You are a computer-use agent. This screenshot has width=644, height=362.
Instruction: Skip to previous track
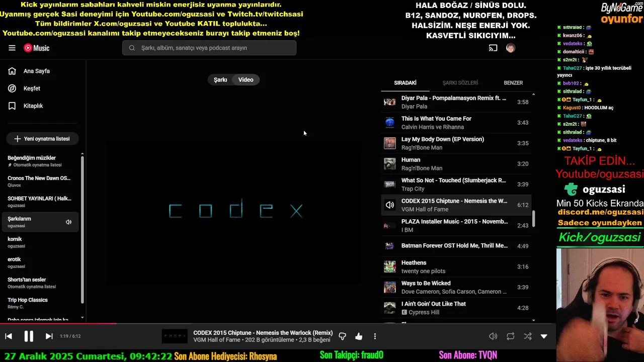9,336
